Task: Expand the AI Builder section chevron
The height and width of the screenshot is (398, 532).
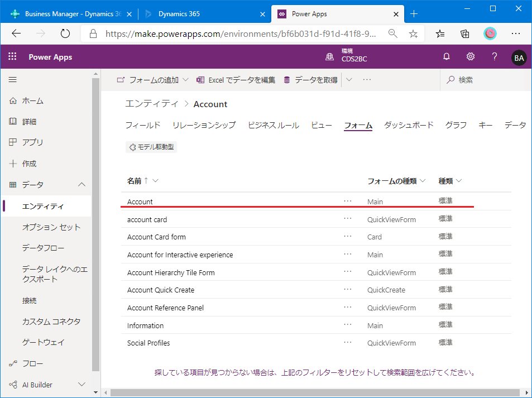Action: click(x=82, y=385)
